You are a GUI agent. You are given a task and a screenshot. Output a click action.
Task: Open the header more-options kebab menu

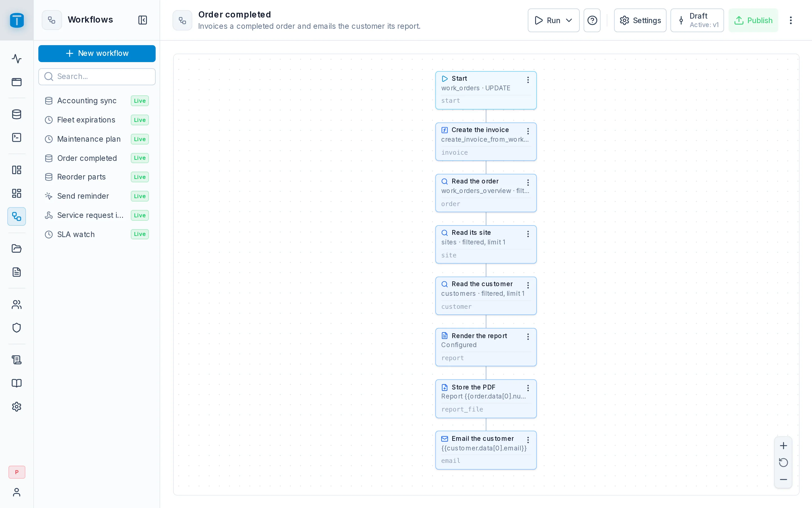(x=791, y=21)
